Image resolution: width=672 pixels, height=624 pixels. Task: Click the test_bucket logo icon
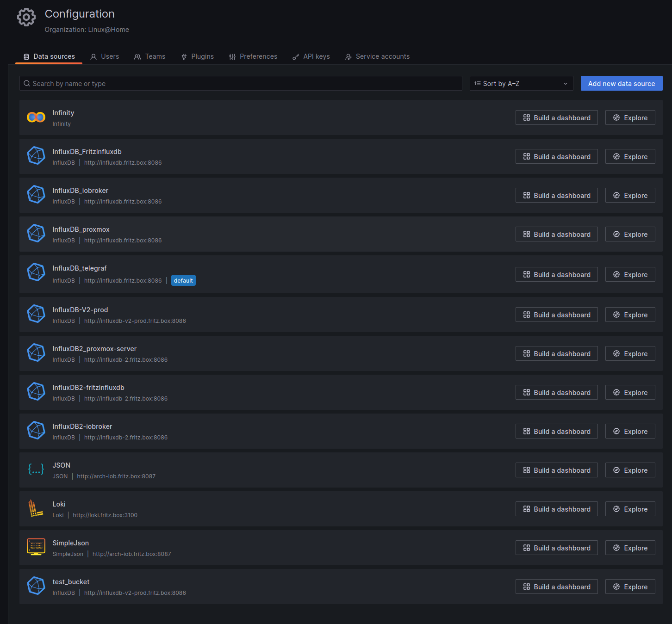(x=36, y=586)
